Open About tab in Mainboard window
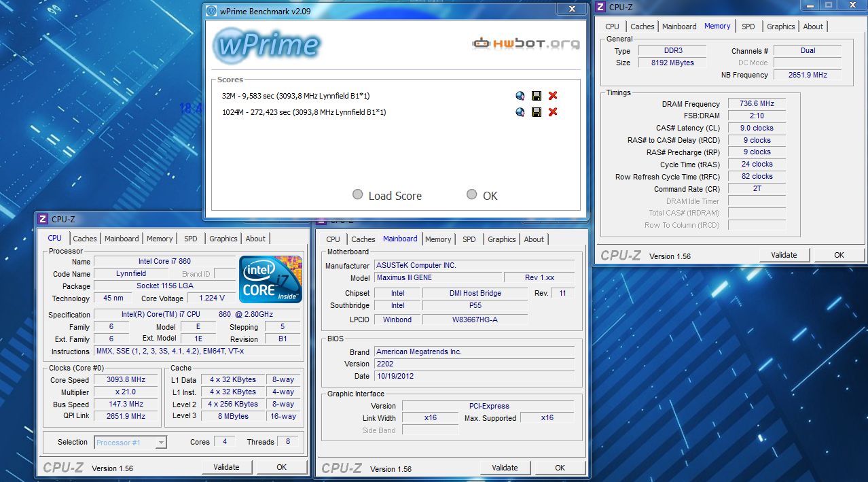868x482 pixels. [534, 239]
